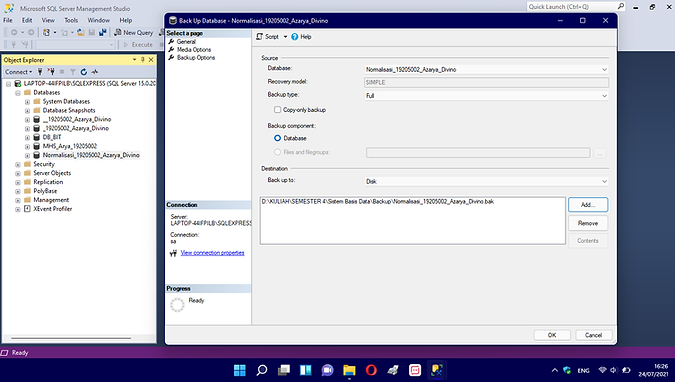Click the Script button in dialog toolbar

pyautogui.click(x=267, y=37)
